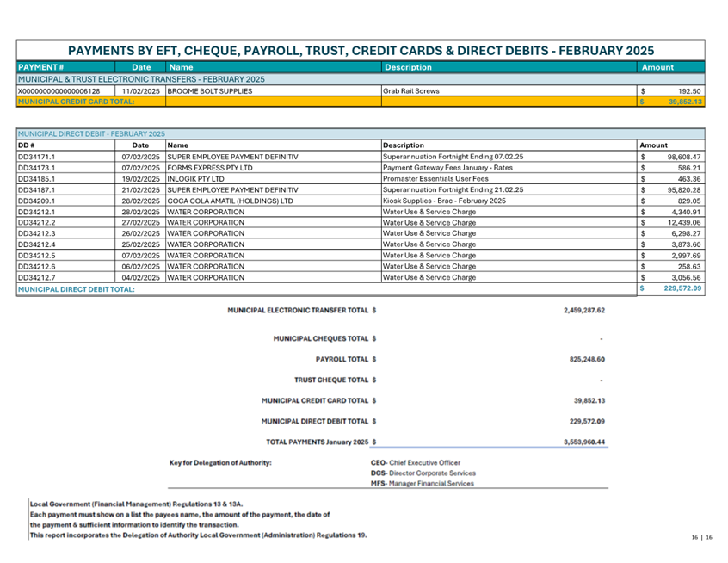
Task: Click the DD34212.7 row identifier
Action: click(x=36, y=278)
